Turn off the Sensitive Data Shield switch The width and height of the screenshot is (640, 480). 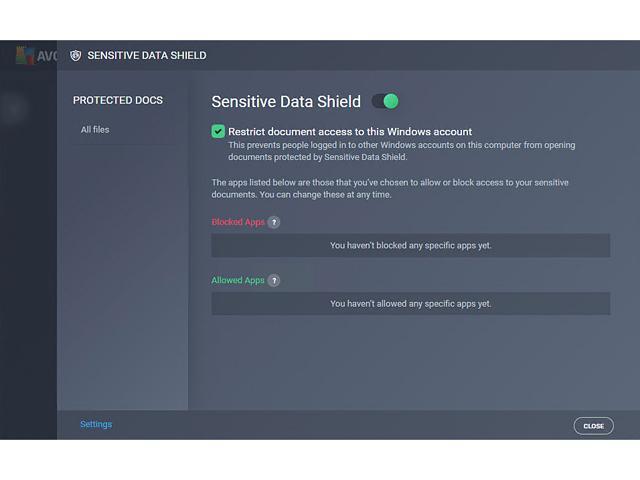click(385, 101)
